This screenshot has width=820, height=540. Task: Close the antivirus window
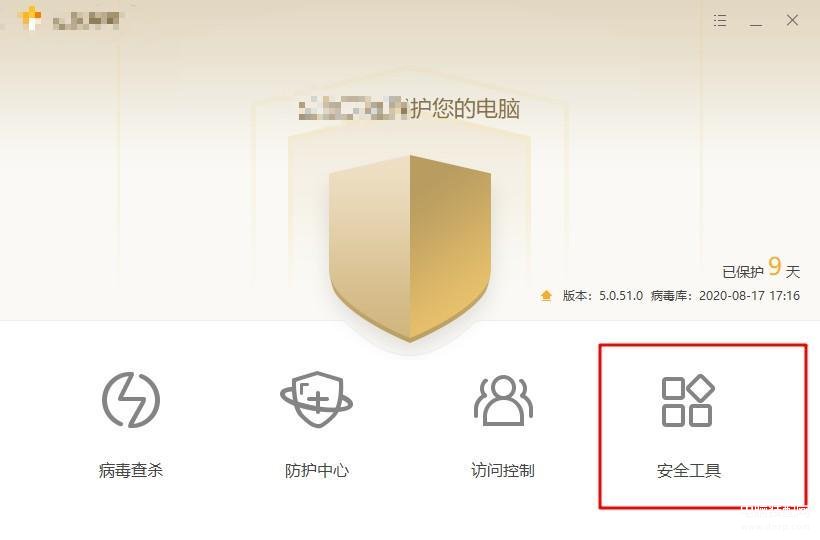(792, 20)
